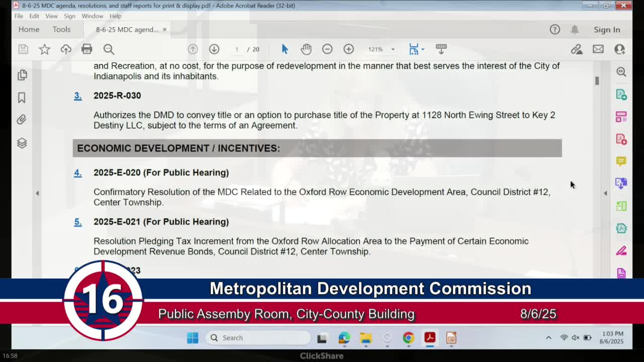The image size is (644, 362).
Task: Collapse the right tools pane arrow
Action: click(605, 193)
